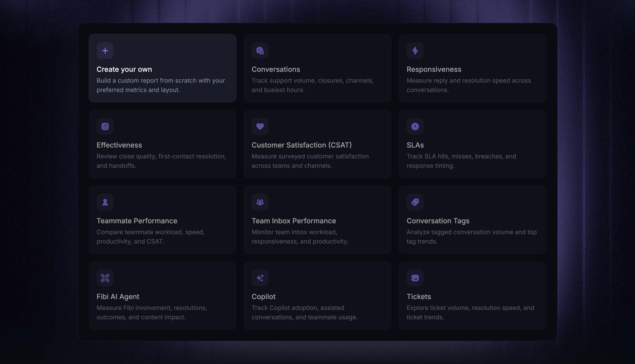Click the Tickets report description text
Screen dimensions: 635x364
[470, 312]
